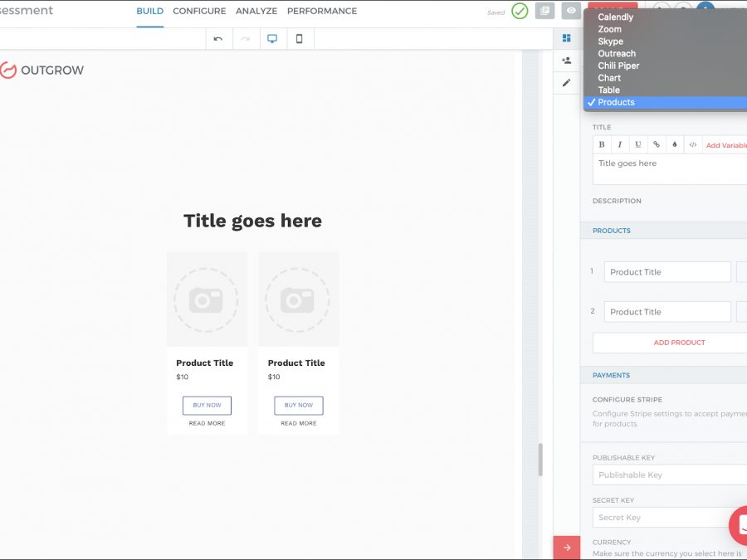747x560 pixels.
Task: Choose Calendly from the dropdown list
Action: tap(615, 17)
